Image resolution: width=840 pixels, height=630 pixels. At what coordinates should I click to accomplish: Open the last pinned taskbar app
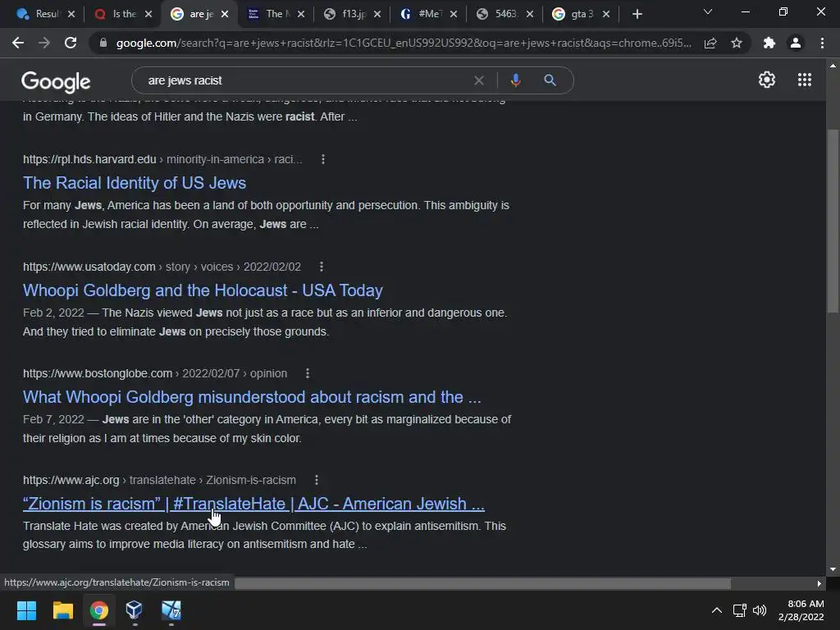coord(171,609)
